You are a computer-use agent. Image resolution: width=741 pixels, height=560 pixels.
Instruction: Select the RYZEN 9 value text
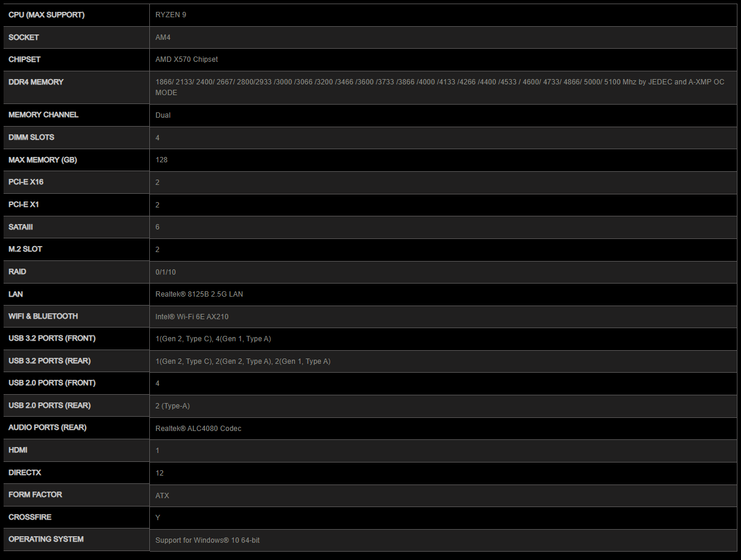[171, 15]
